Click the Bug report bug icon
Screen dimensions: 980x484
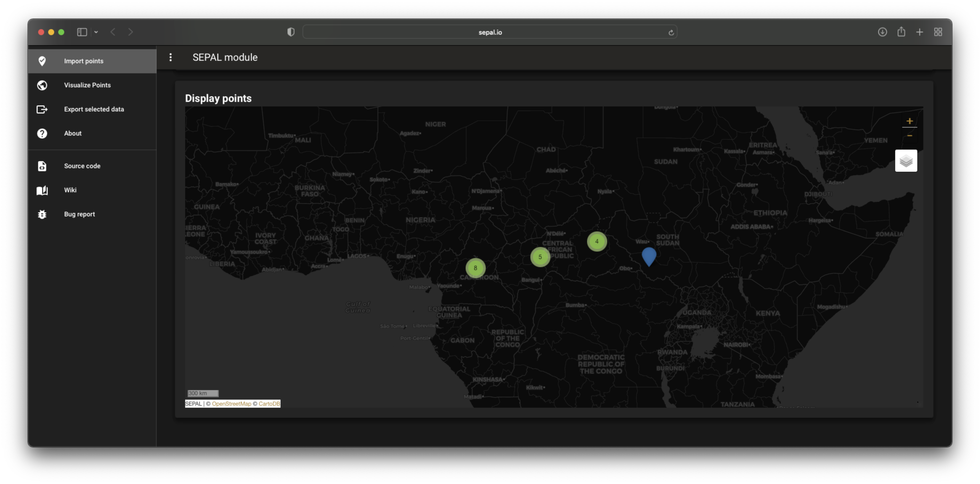42,214
